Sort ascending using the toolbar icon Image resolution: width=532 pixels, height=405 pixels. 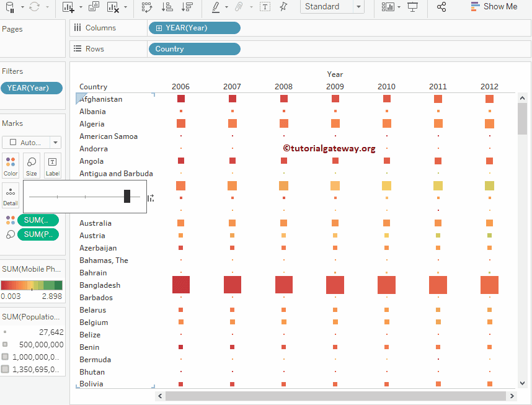[x=167, y=7]
